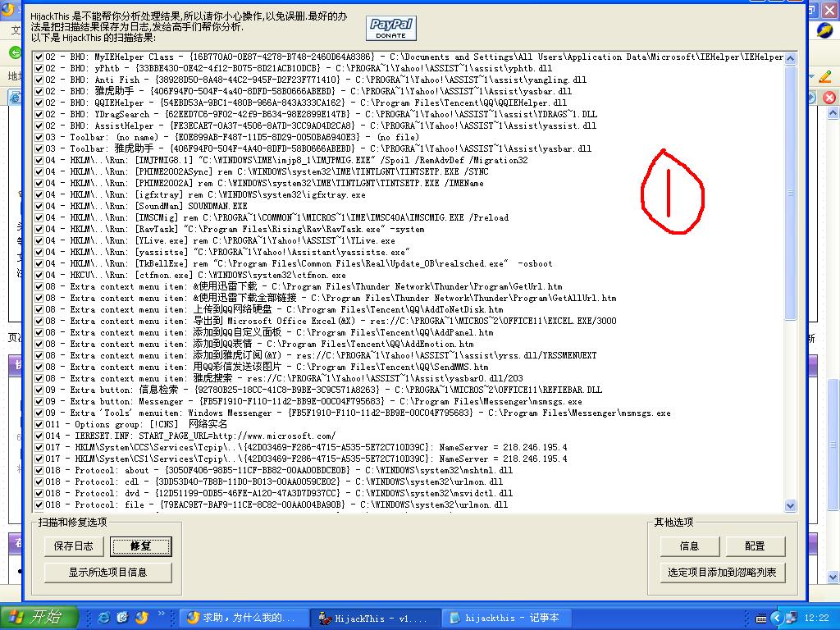Viewport: 840px width, 630px height.
Task: Switch to the 求助，为什么我的 browser taskbar button
Action: pos(244,618)
